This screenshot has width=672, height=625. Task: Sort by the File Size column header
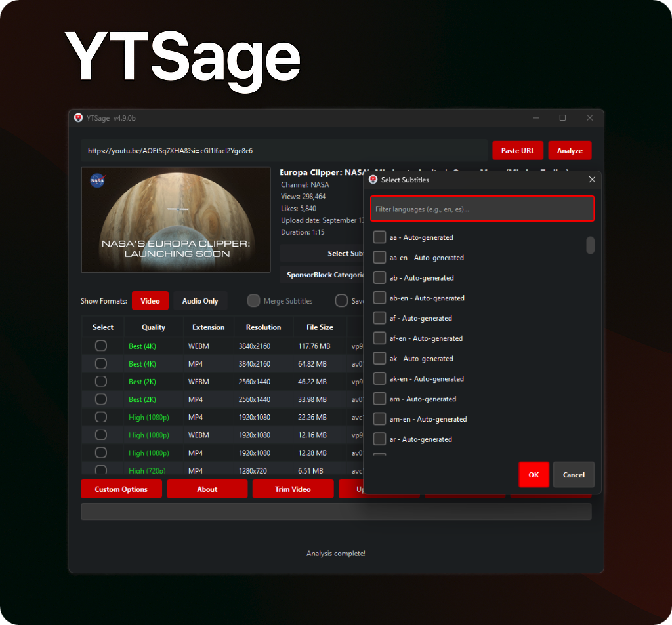320,327
